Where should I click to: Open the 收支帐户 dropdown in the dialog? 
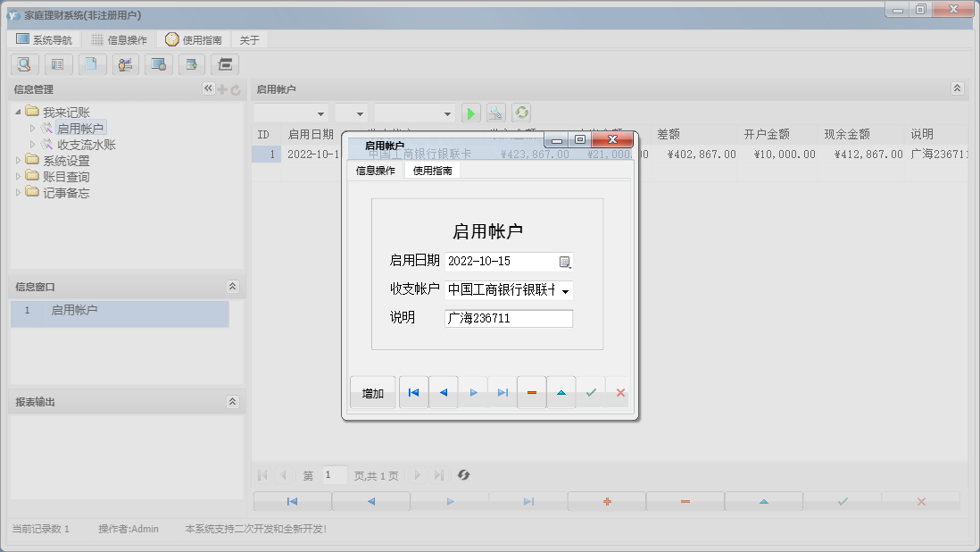click(568, 291)
